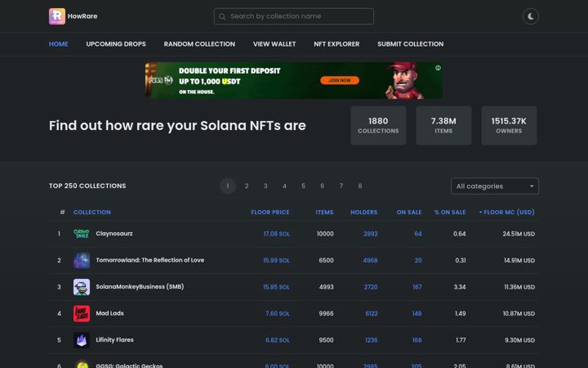Open the Claynosaurz collection name
Screen dimensions: 588x368
click(114, 234)
